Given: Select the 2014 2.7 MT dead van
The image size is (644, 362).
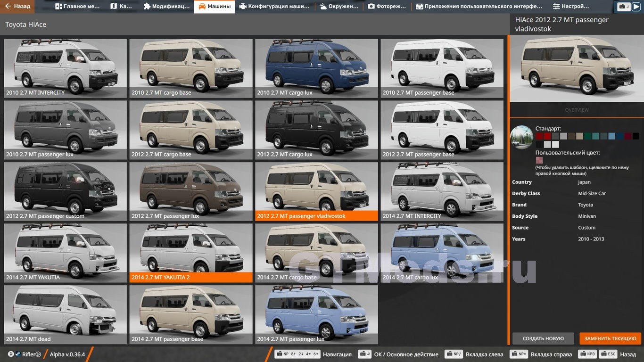Looking at the screenshot, I should pos(66,315).
